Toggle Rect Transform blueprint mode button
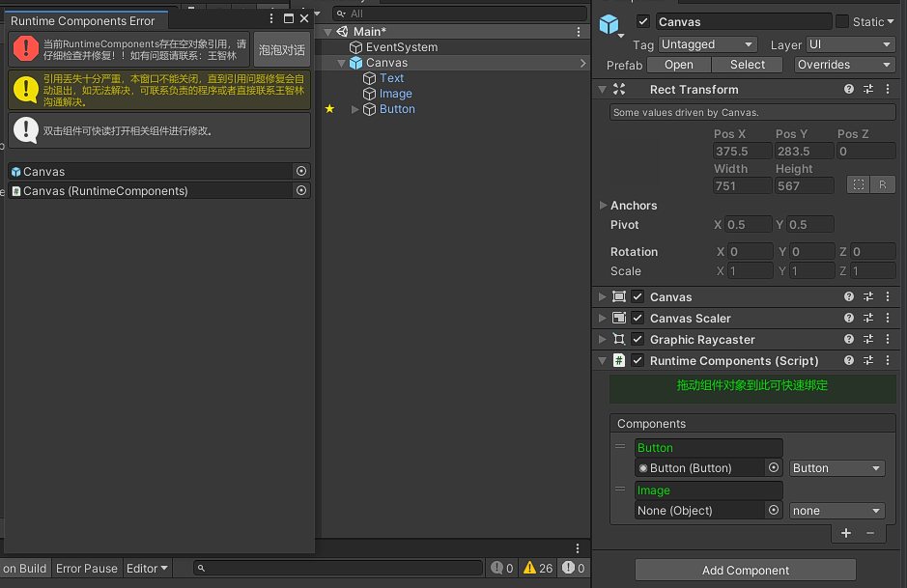907x588 pixels. click(x=859, y=184)
